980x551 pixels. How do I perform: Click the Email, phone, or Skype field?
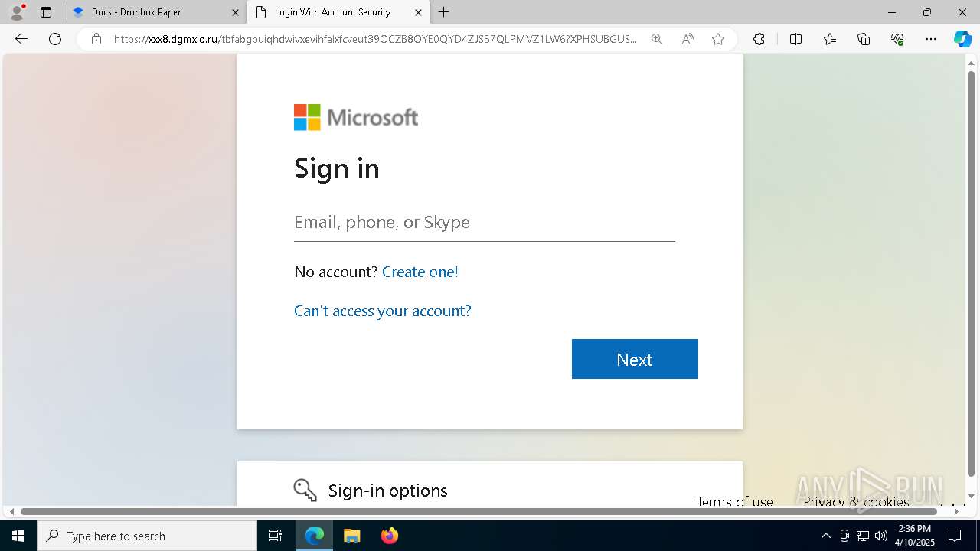(485, 223)
